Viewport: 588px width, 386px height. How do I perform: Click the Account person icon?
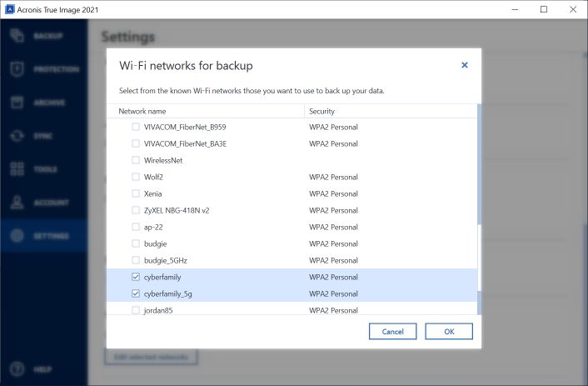point(17,203)
